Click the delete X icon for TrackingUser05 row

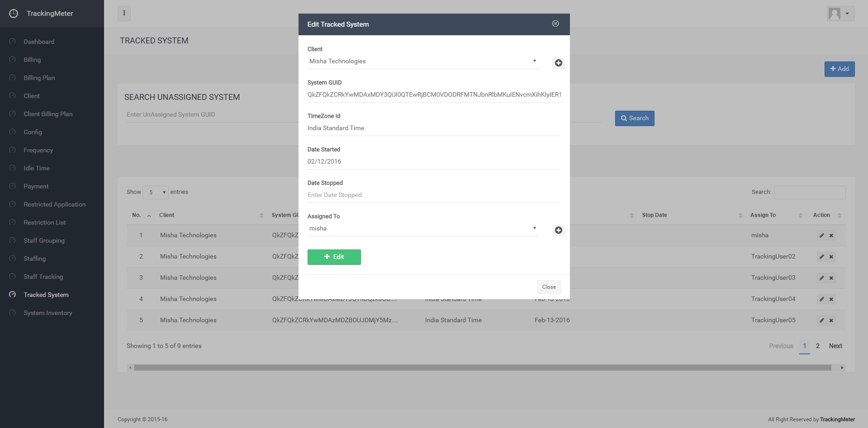(x=831, y=320)
